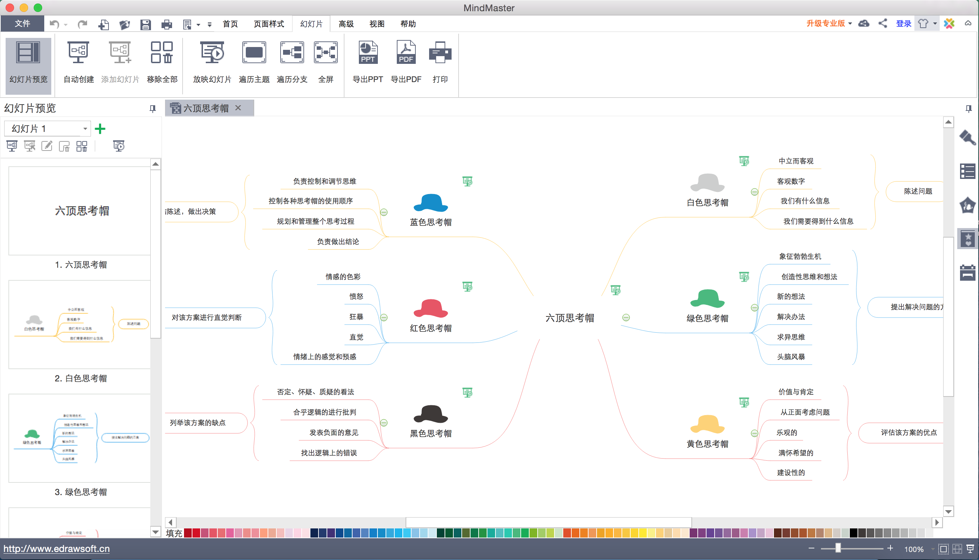Open the export icon dropdown arrow
The height and width of the screenshot is (560, 979).
point(198,25)
